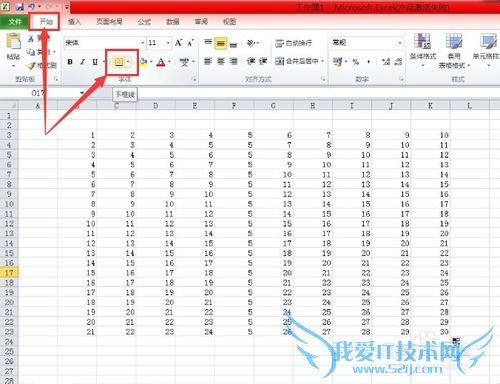The height and width of the screenshot is (384, 500).
Task: Decrease decimal places
Action: 398,62
